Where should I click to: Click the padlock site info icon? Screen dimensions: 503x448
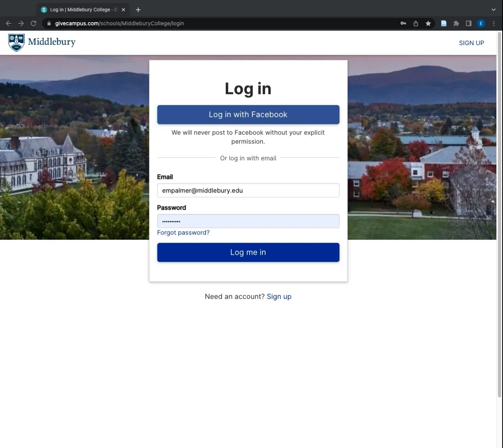coord(49,23)
